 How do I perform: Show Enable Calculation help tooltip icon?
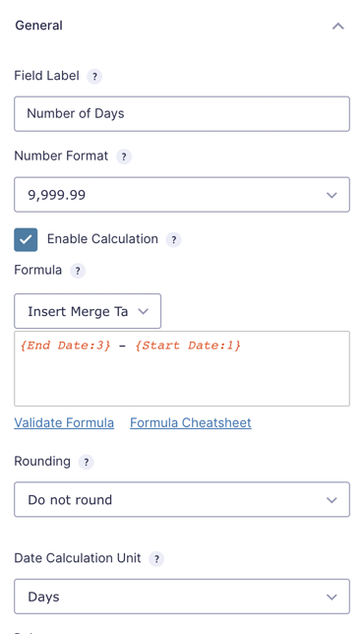(174, 240)
